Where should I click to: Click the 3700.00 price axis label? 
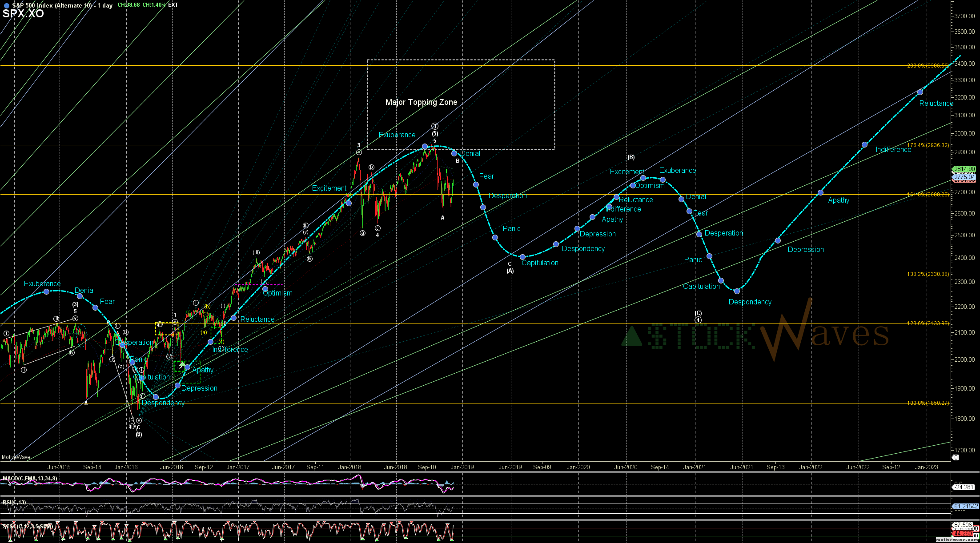964,16
